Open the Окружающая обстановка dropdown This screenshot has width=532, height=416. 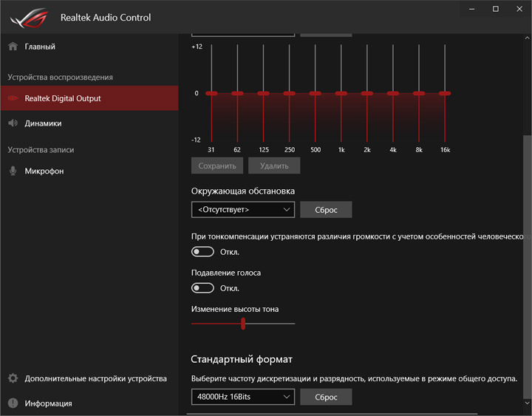(x=243, y=210)
